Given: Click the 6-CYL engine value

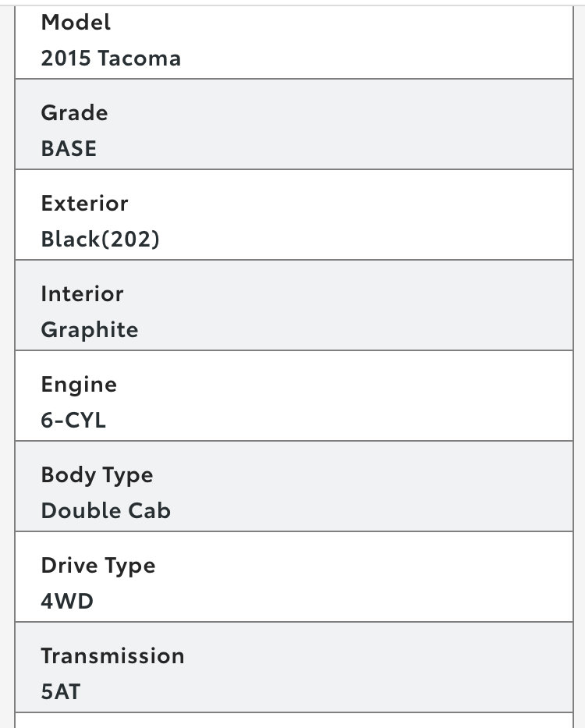Looking at the screenshot, I should (73, 420).
